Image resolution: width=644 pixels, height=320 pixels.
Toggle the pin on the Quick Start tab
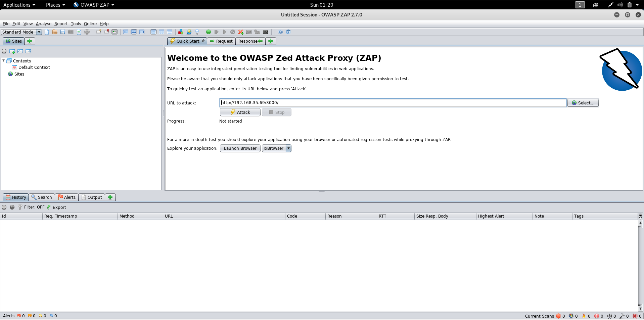coord(203,41)
